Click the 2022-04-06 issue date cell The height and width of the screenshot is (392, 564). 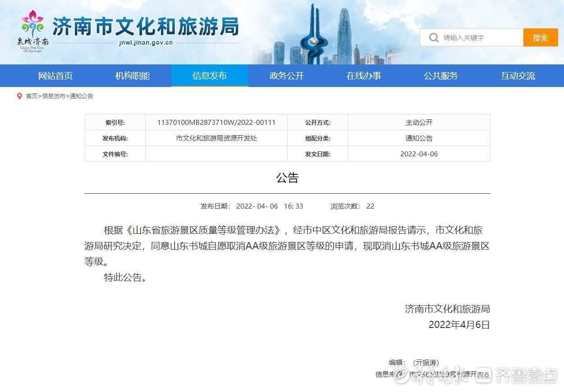coord(419,154)
